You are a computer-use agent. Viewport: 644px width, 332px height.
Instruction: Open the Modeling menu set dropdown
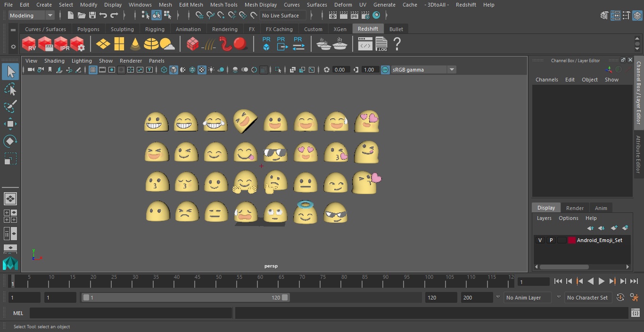(32, 16)
